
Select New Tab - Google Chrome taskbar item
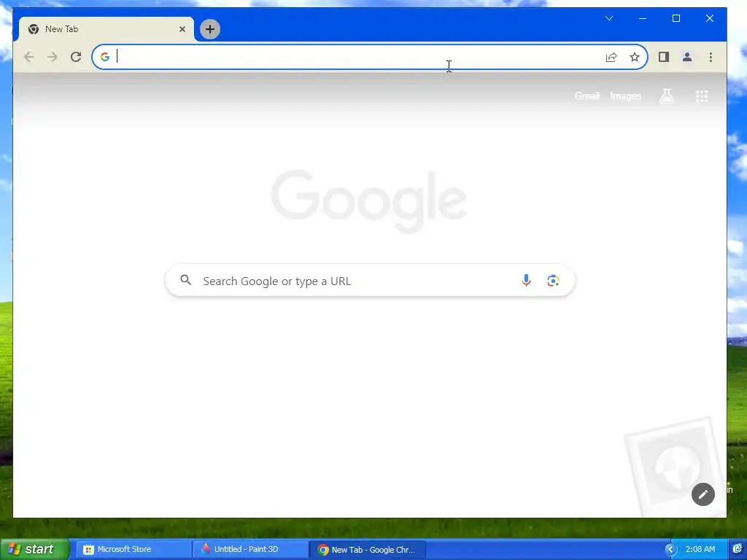(368, 550)
